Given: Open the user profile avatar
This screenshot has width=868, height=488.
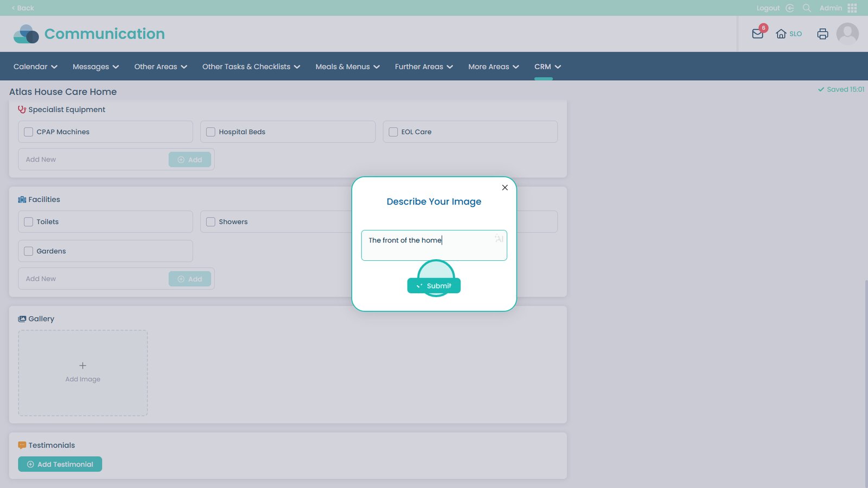Looking at the screenshot, I should (x=847, y=34).
